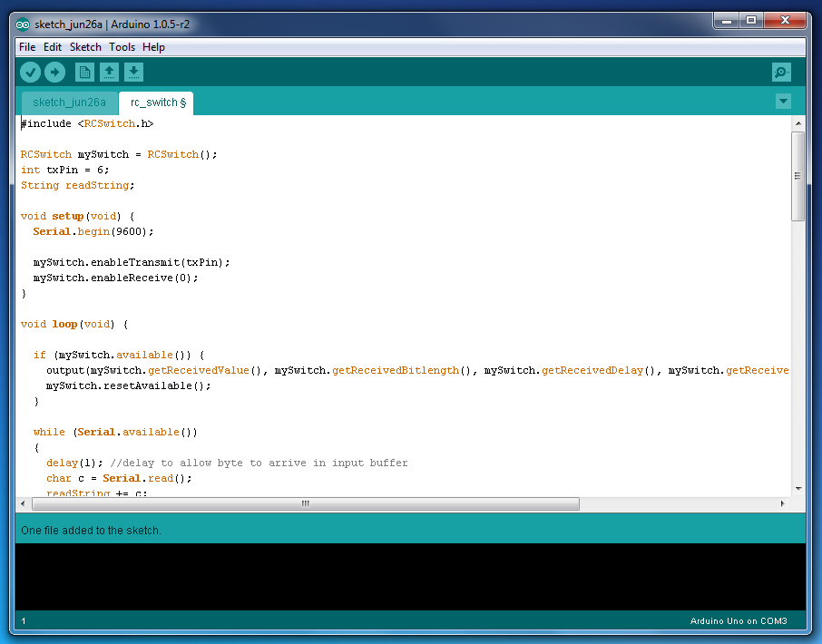Click 'mySwitch.enableTransmit(txPin);' line
The image size is (822, 644).
(132, 262)
